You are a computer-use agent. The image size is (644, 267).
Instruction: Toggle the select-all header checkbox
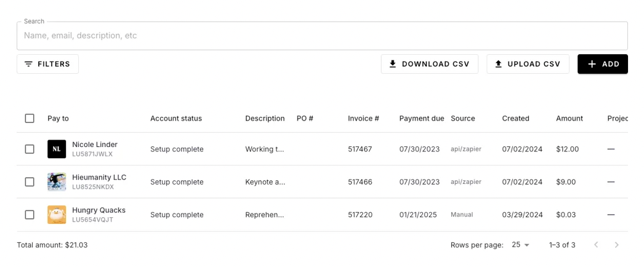[x=30, y=118]
